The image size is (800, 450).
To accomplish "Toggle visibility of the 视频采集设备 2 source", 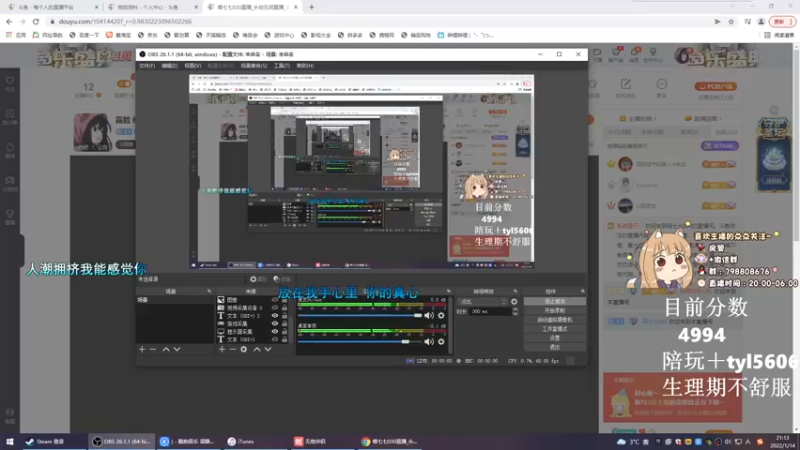I will coord(275,308).
